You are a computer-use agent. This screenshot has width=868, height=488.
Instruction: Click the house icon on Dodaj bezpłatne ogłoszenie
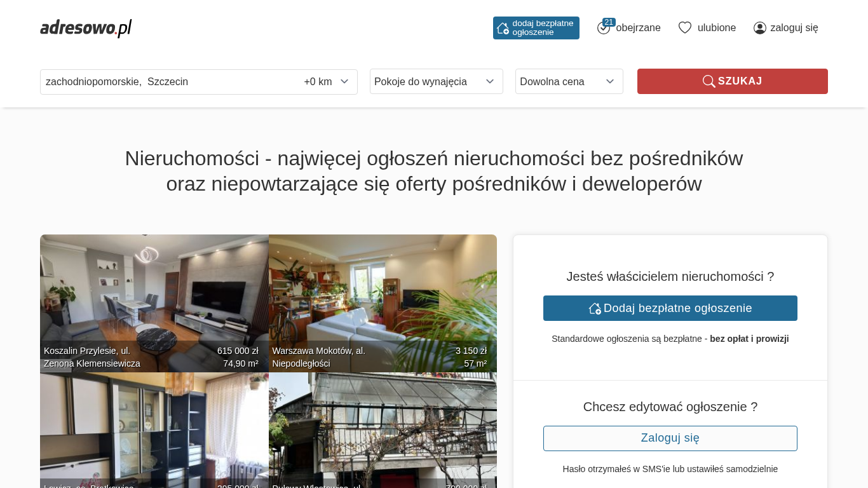point(595,308)
